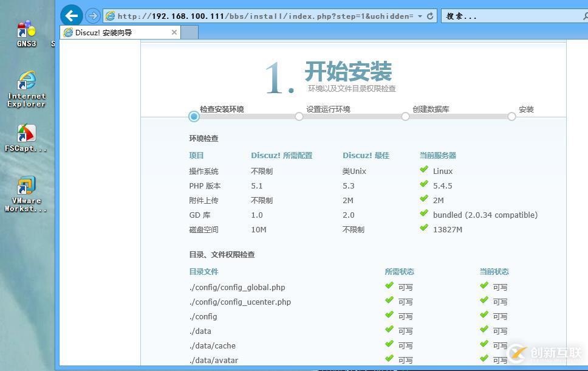The width and height of the screenshot is (588, 371).
Task: Select the 检查安装环境 step indicator
Action: pyautogui.click(x=194, y=116)
